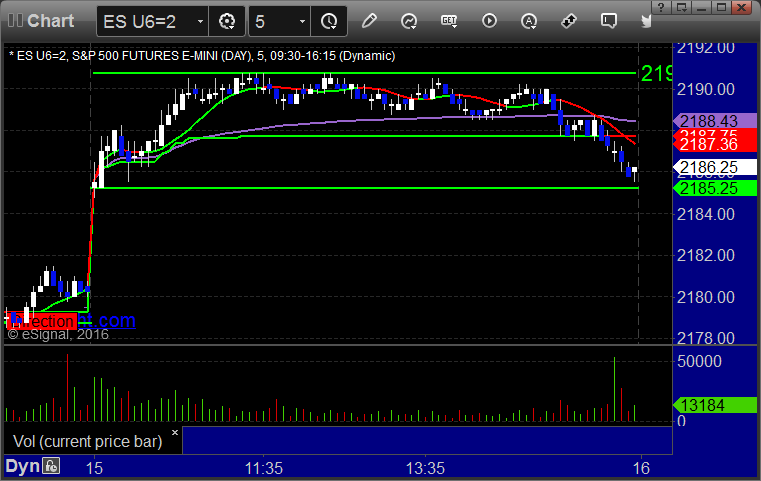This screenshot has height=481, width=761.
Task: Click the Chart label in the toolbar
Action: coord(50,21)
